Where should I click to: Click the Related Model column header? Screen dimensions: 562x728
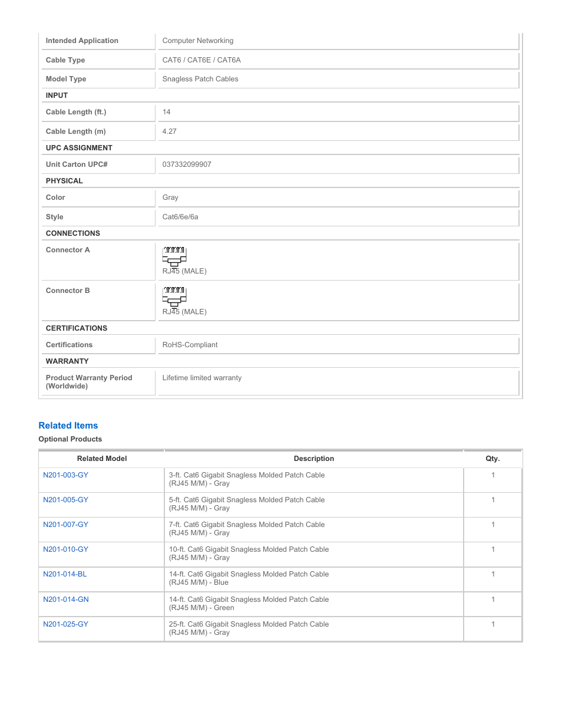tap(102, 459)
